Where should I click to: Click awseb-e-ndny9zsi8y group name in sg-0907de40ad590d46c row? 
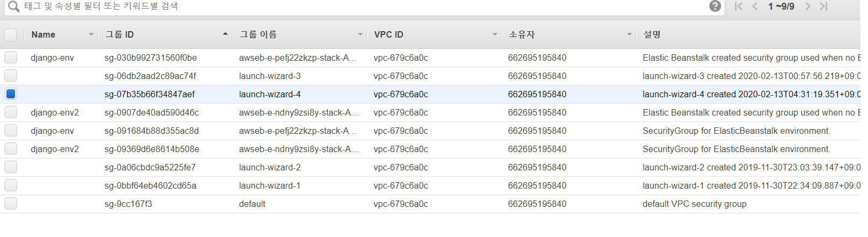(299, 112)
